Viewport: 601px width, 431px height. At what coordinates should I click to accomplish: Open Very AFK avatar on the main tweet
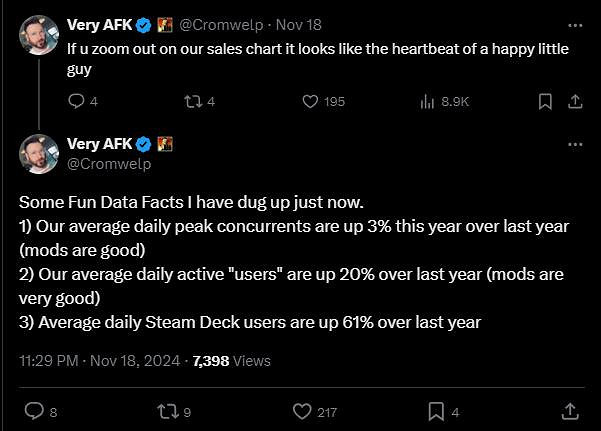click(38, 154)
